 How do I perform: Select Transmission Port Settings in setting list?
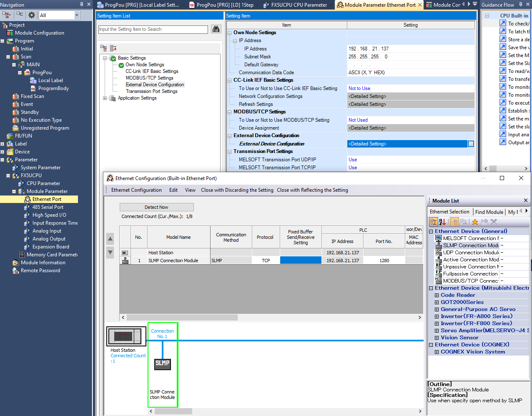pyautogui.click(x=151, y=91)
